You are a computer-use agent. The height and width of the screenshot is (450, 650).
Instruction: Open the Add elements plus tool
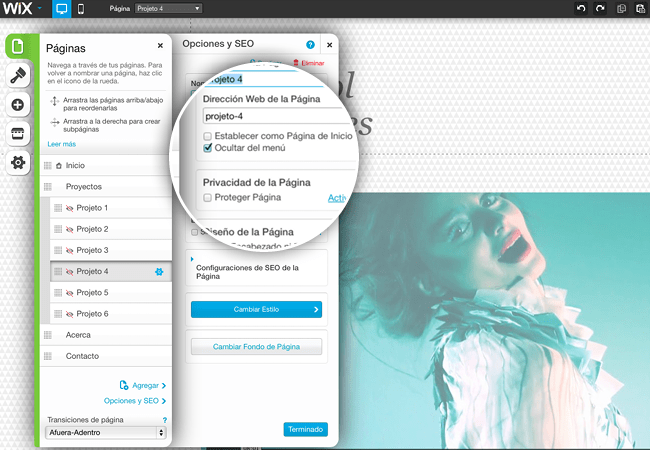click(18, 104)
